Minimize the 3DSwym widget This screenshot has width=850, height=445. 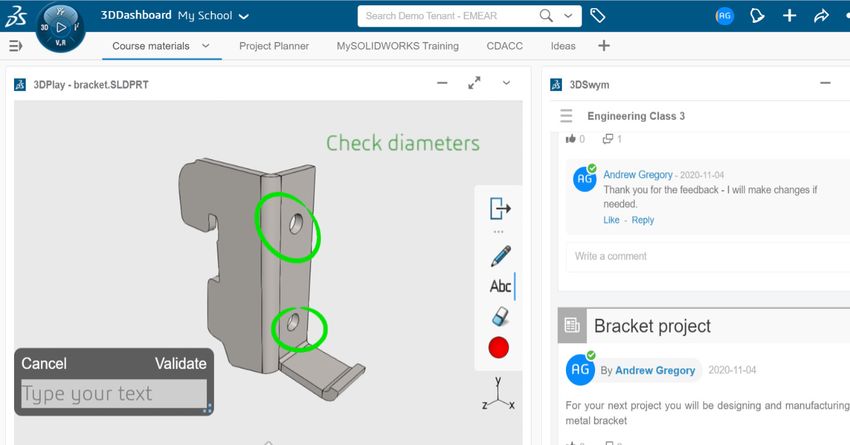[825, 83]
